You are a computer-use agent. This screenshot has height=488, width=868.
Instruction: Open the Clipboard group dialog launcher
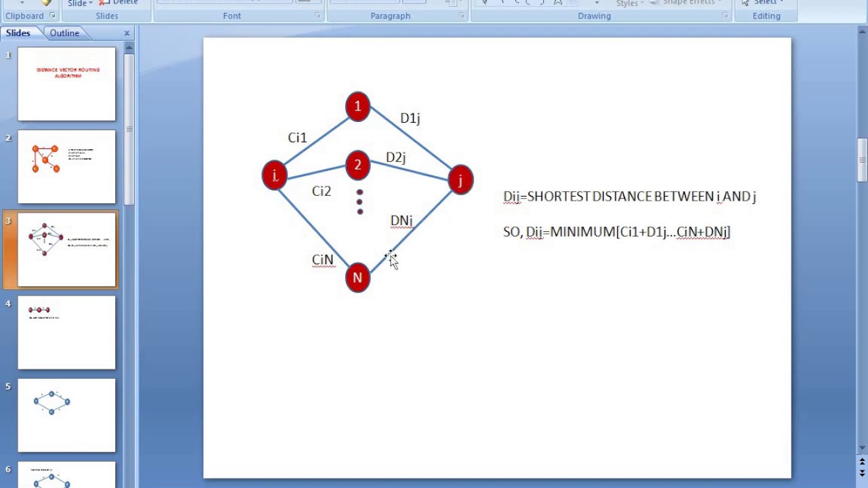point(52,16)
